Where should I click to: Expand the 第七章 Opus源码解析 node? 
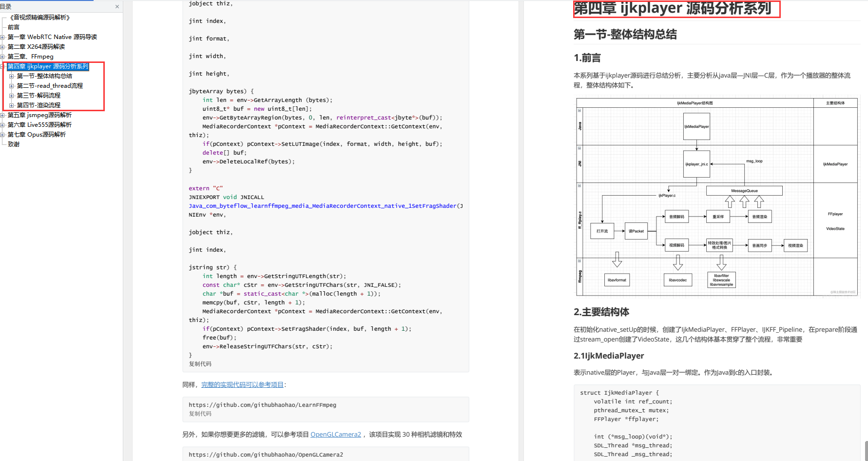(2, 135)
